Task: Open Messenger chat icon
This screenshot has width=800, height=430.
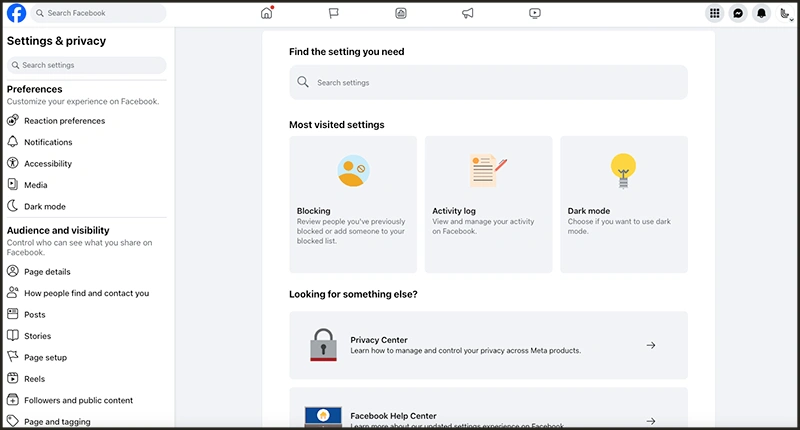Action: [738, 13]
